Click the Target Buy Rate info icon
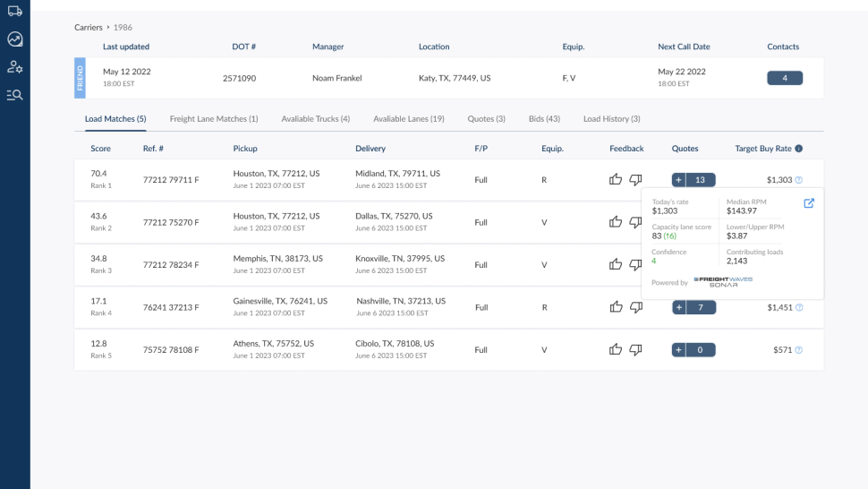This screenshot has width=868, height=489. 798,149
